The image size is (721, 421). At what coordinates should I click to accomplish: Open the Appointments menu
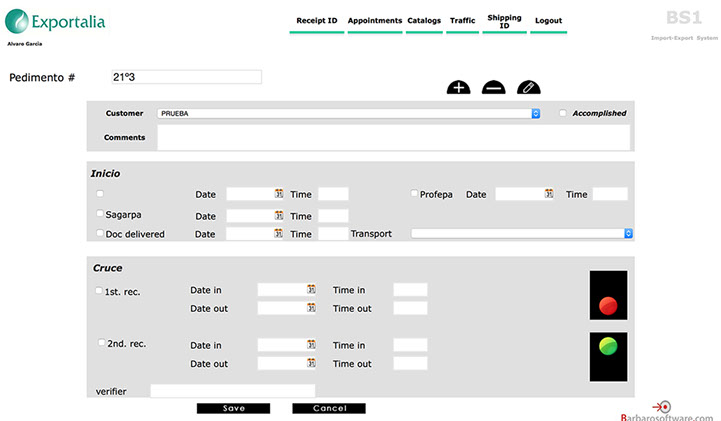(x=376, y=21)
